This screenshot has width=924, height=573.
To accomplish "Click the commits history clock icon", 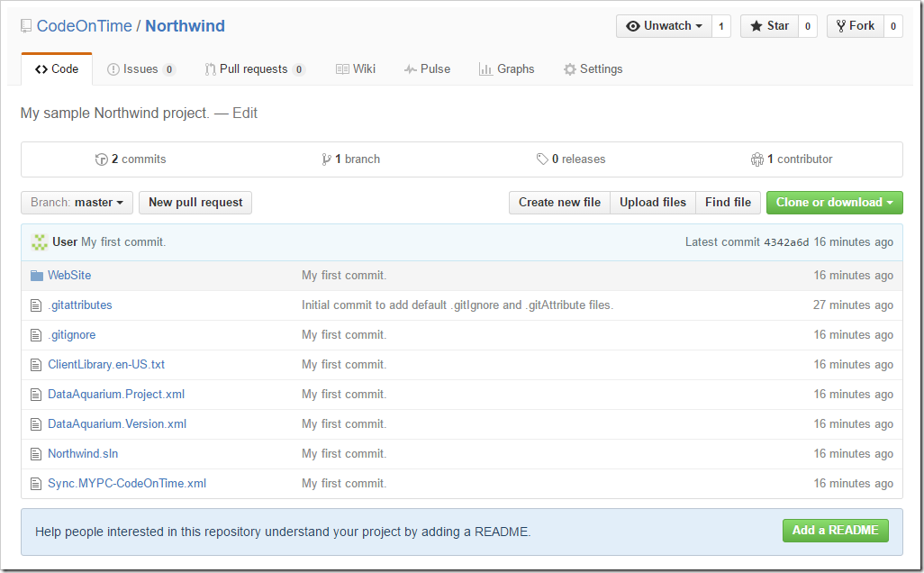I will tap(102, 159).
